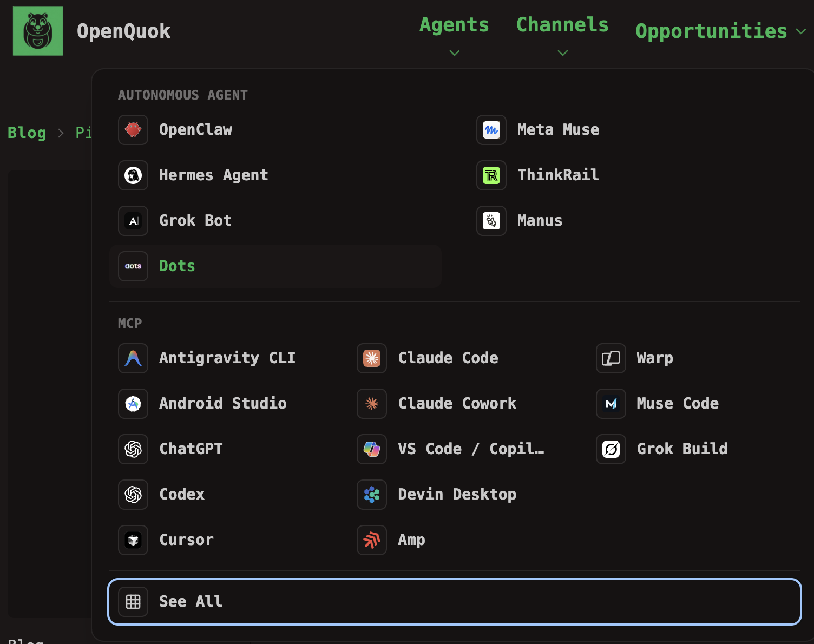This screenshot has width=814, height=644.
Task: Select the Grok Build label
Action: coord(682,449)
